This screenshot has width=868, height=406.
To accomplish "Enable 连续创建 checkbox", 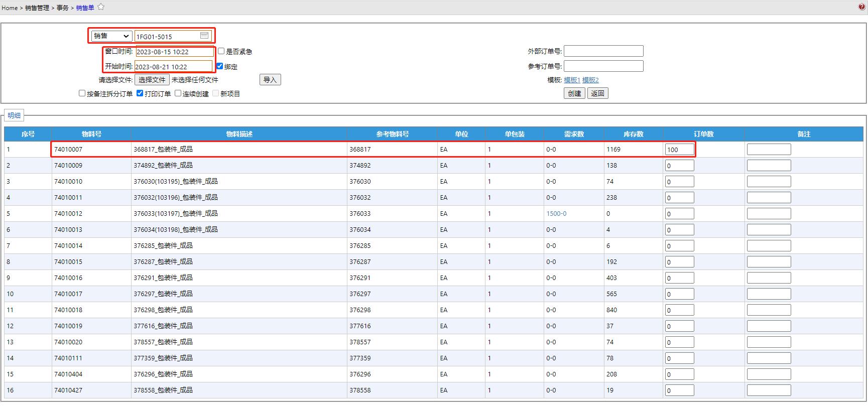I will coord(178,93).
